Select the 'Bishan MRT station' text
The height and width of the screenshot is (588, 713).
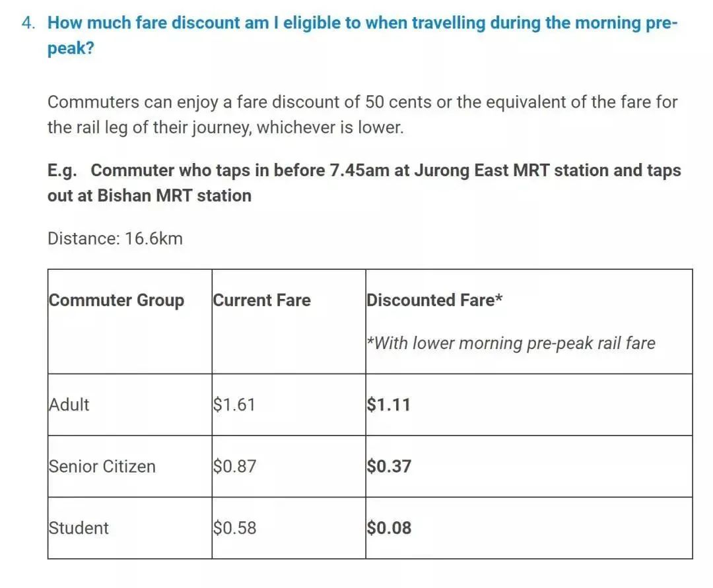coord(174,196)
